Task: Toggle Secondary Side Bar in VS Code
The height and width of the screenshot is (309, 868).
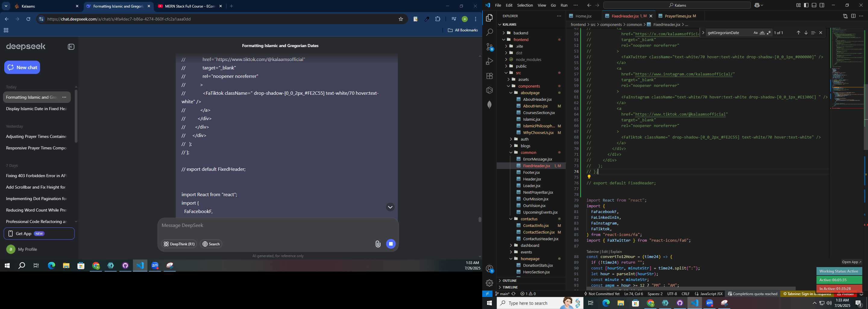Action: 822,5
